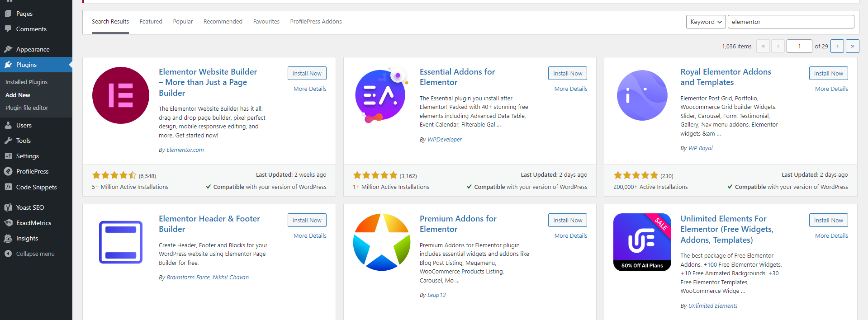The image size is (868, 320).
Task: Click the Royal Elementor Addons plugin icon
Action: [x=642, y=95]
